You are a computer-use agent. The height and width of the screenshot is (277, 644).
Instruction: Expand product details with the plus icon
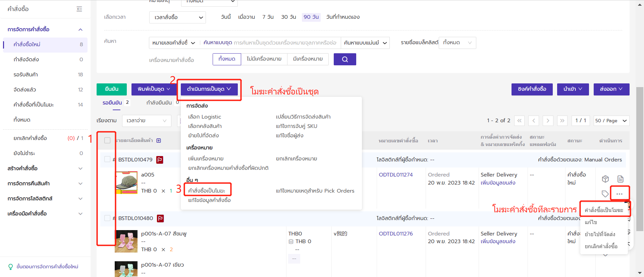[159, 140]
